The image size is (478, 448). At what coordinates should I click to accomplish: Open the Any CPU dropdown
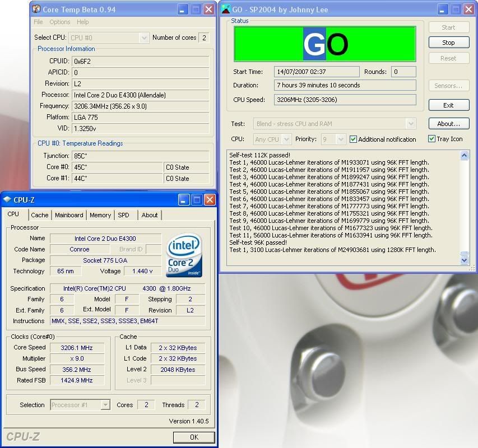click(286, 139)
